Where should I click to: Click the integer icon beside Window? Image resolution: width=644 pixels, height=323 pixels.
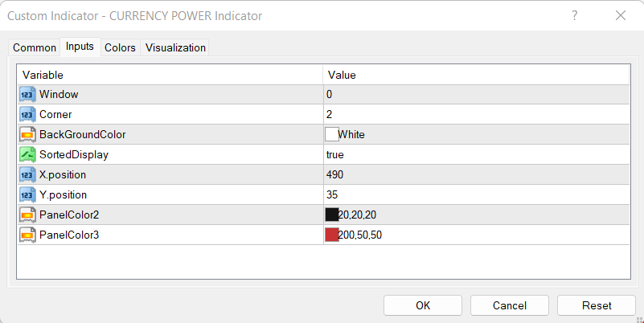click(x=27, y=95)
